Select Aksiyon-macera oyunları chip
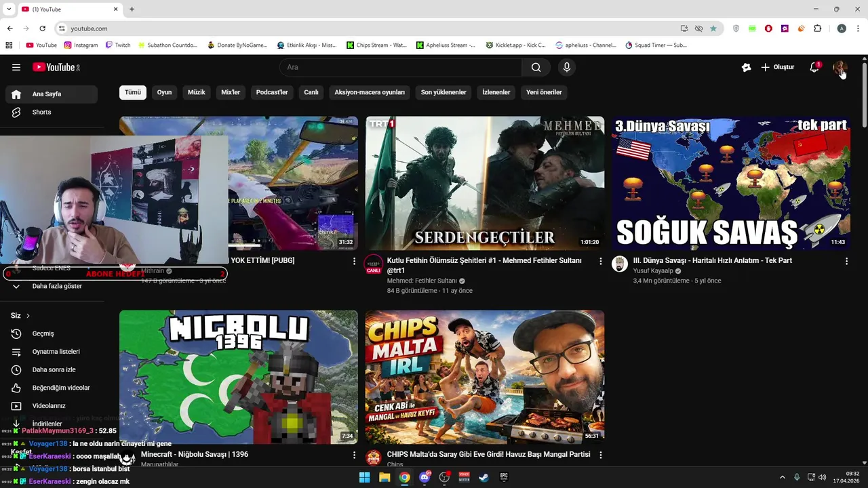Screen dimensions: 868x488 [370, 92]
